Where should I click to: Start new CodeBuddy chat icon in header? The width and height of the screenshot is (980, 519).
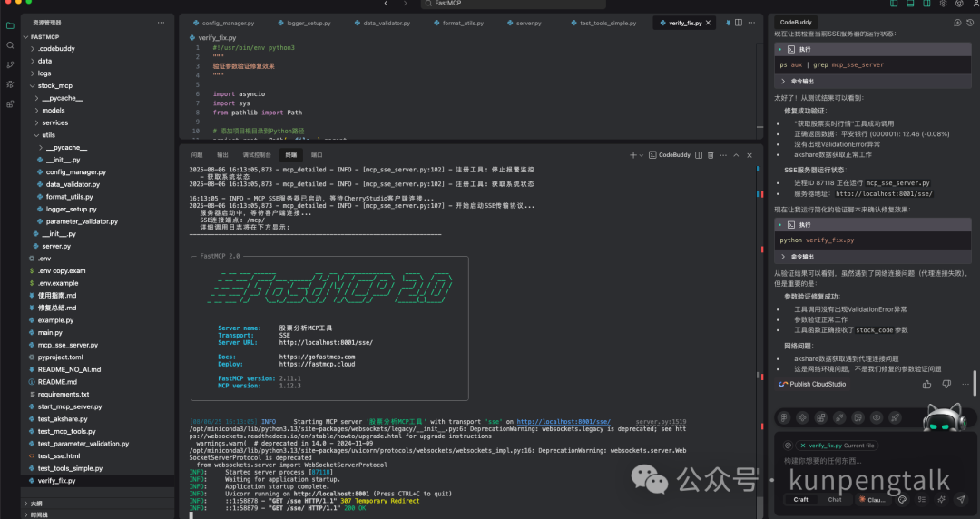click(957, 23)
